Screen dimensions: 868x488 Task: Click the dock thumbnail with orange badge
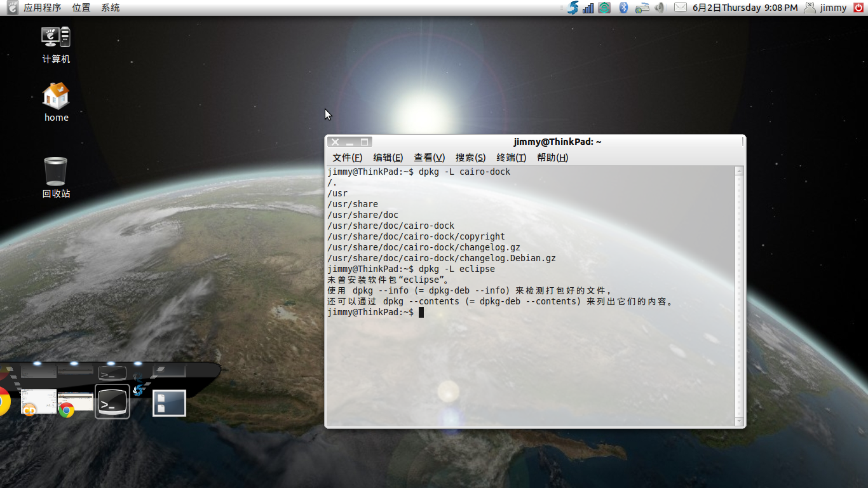[38, 402]
